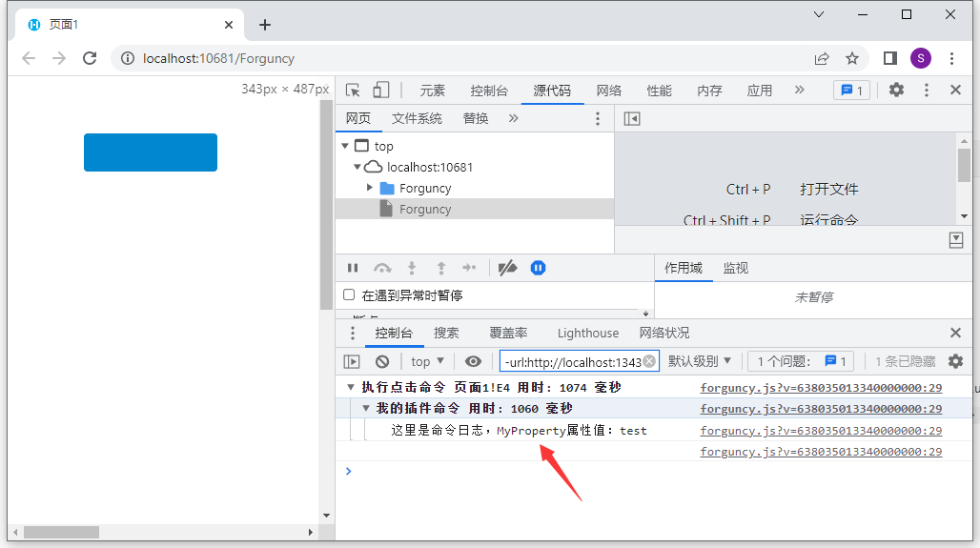Open the Lighthouse drawer tab

pos(588,333)
